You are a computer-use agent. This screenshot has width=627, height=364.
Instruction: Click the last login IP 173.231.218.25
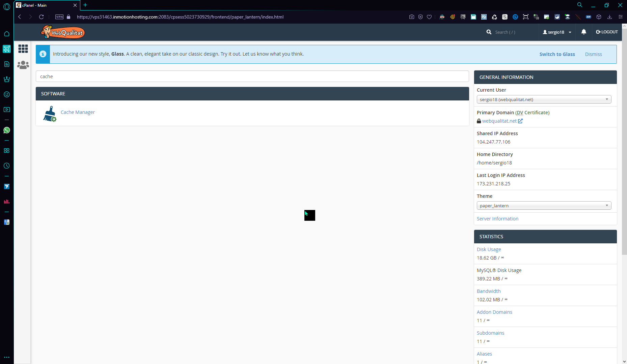[x=493, y=184]
